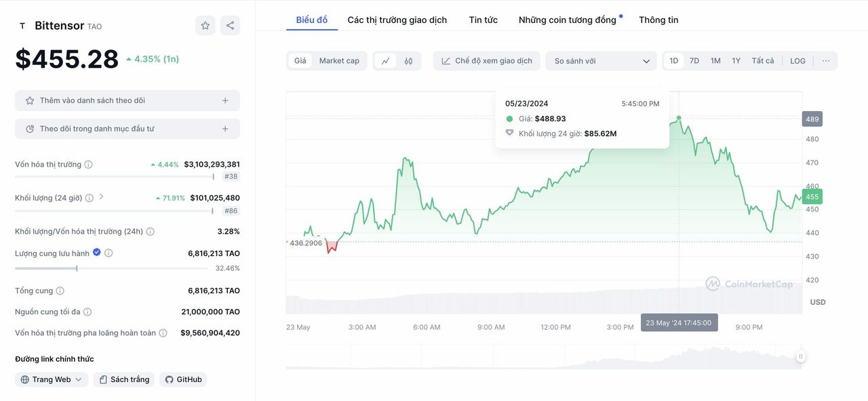Click the Bittensor T logo icon
The width and height of the screenshot is (868, 401).
pyautogui.click(x=22, y=26)
